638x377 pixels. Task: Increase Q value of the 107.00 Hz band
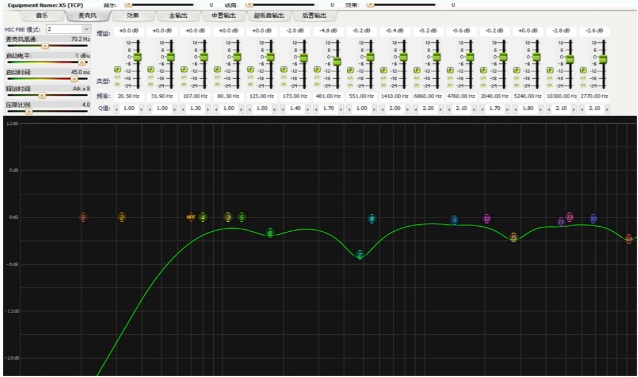[x=208, y=109]
